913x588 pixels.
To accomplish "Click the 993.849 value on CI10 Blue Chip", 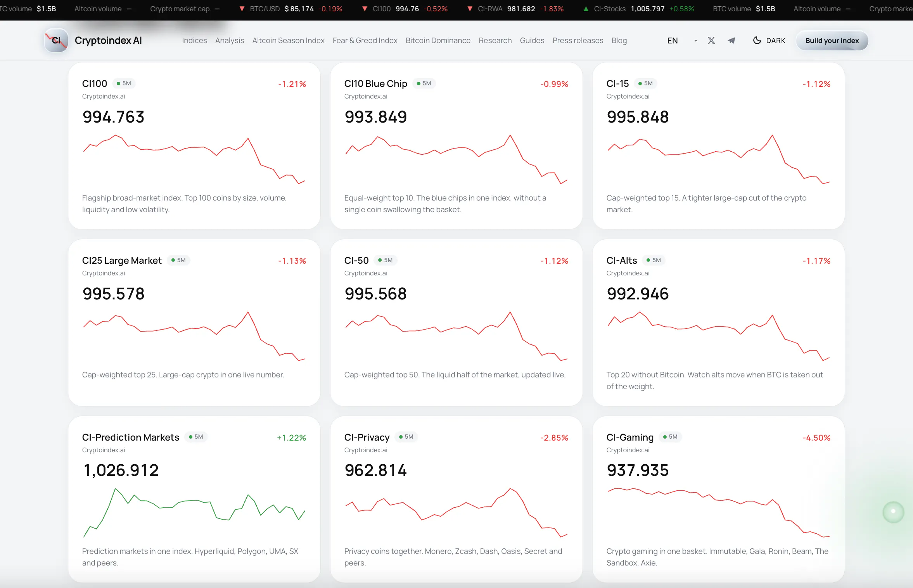I will 375,117.
